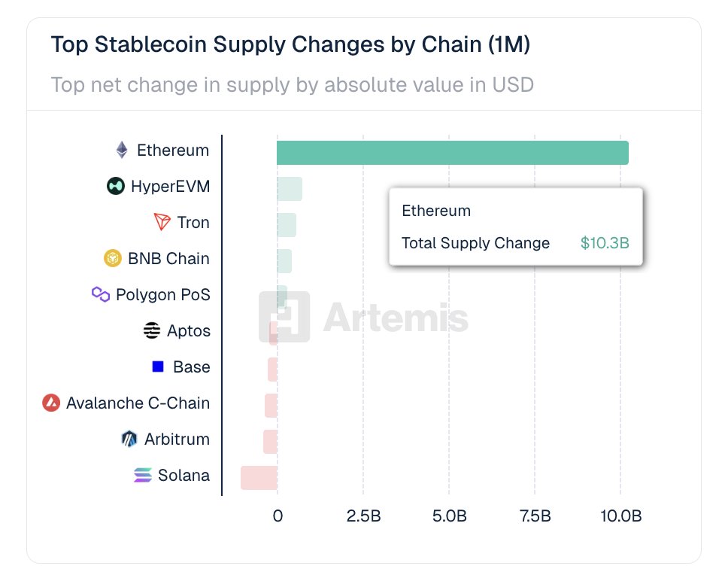
Task: Select the green Ethereum supply bar
Action: [x=452, y=152]
